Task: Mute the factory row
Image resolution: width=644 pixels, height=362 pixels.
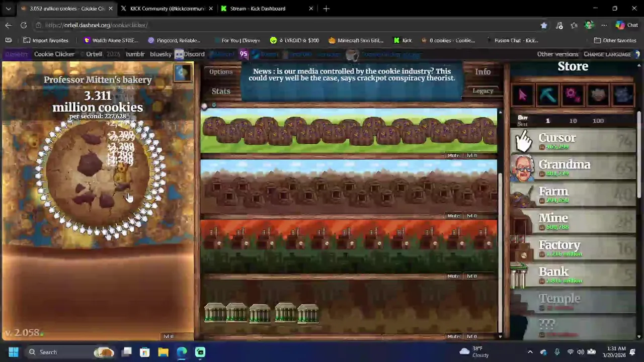Action: click(454, 276)
